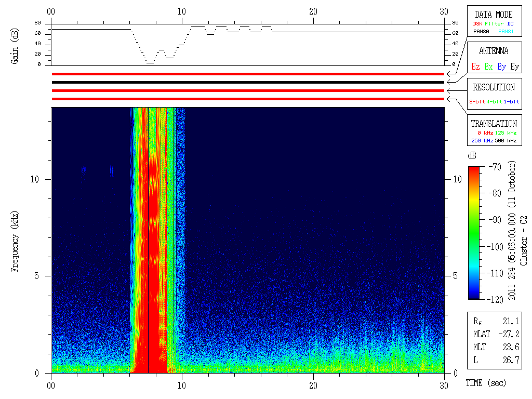The width and height of the screenshot is (532, 399).
Task: Click the red 8-bit label
Action: click(477, 101)
